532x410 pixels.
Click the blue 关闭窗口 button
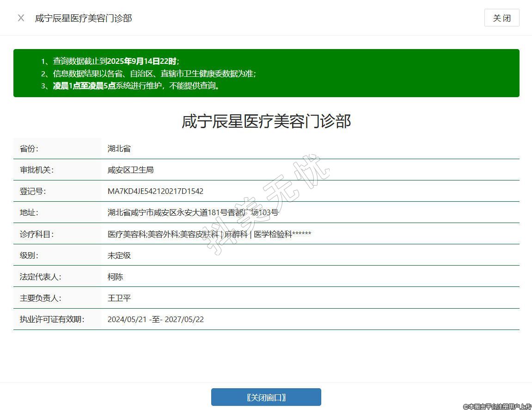pos(266,397)
